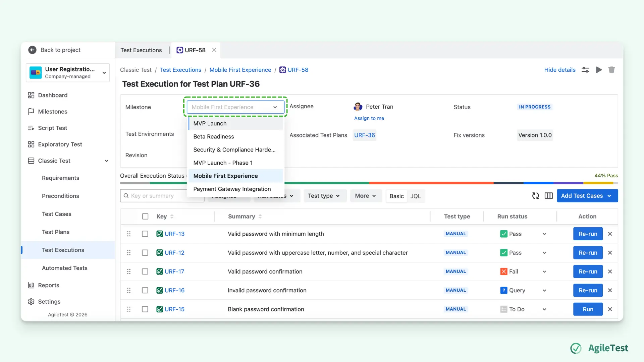Open Test Cases in the sidebar
The image size is (644, 362).
(57, 214)
